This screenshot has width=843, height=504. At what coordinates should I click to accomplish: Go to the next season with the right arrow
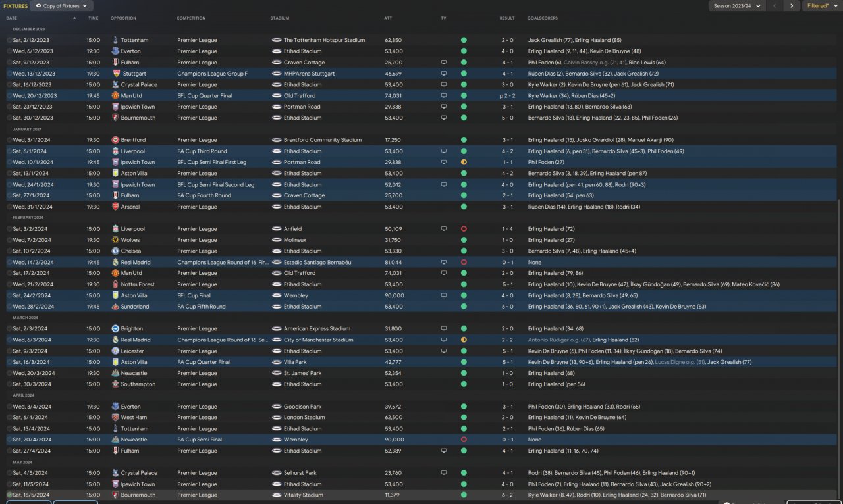792,6
